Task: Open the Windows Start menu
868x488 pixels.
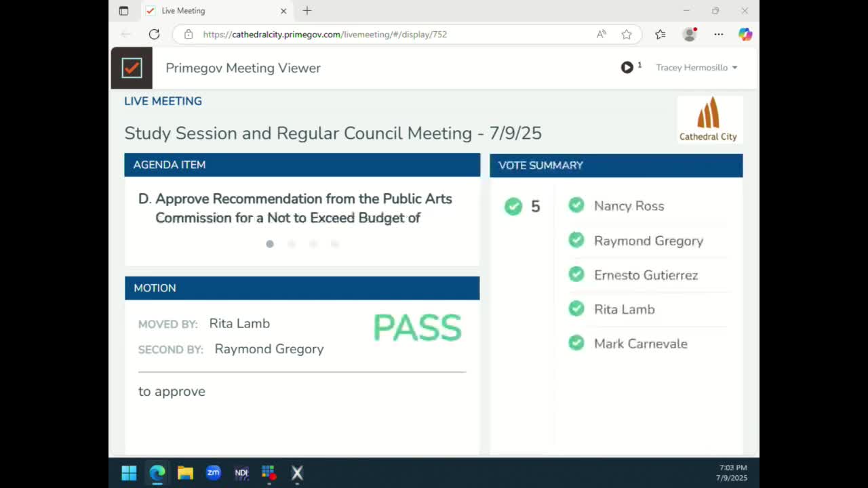Action: coord(129,472)
